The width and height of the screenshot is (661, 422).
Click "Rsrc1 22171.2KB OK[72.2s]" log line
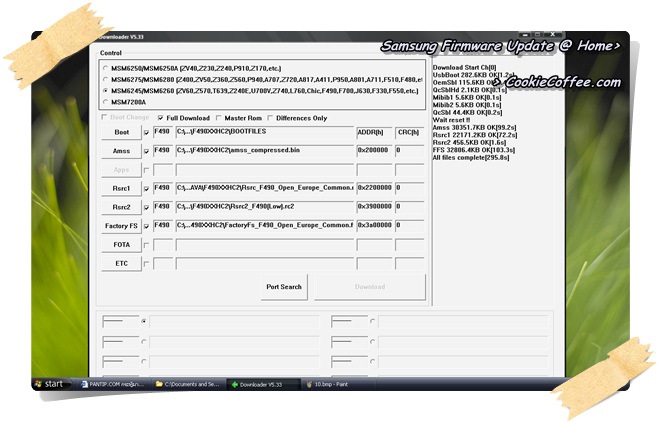click(475, 135)
